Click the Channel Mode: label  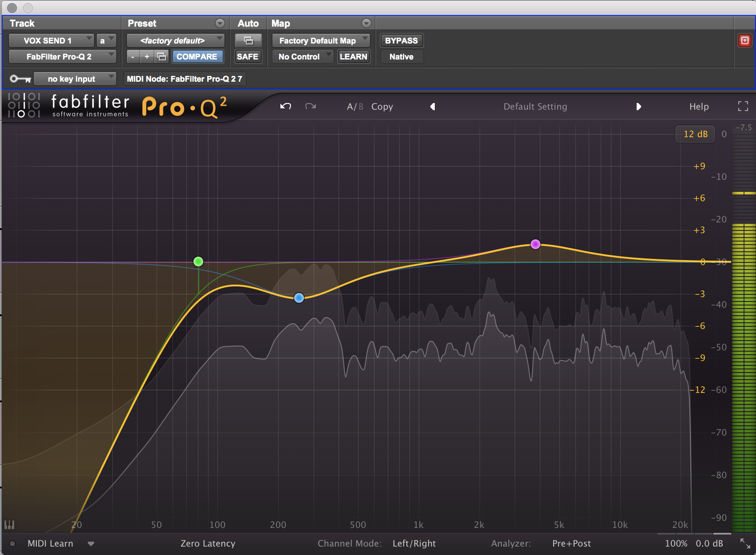(x=350, y=543)
